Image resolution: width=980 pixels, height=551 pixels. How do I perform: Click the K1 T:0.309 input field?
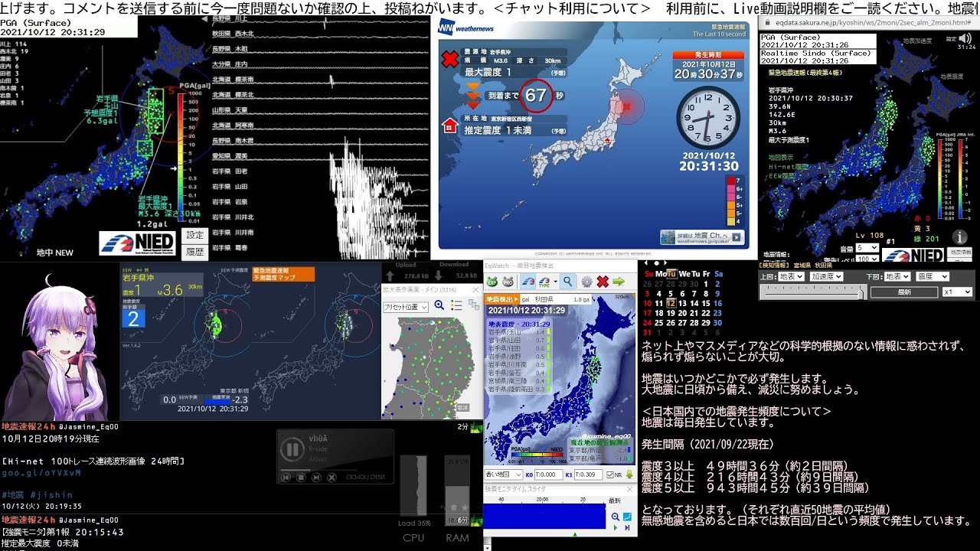589,475
